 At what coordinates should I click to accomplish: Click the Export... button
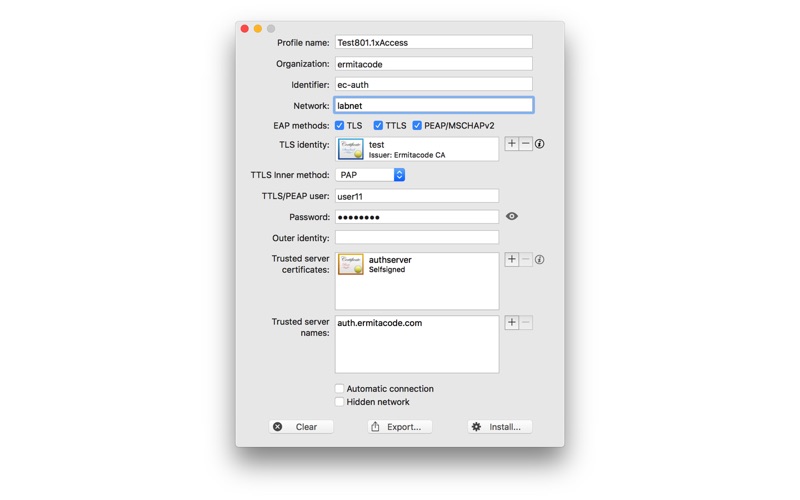[399, 427]
